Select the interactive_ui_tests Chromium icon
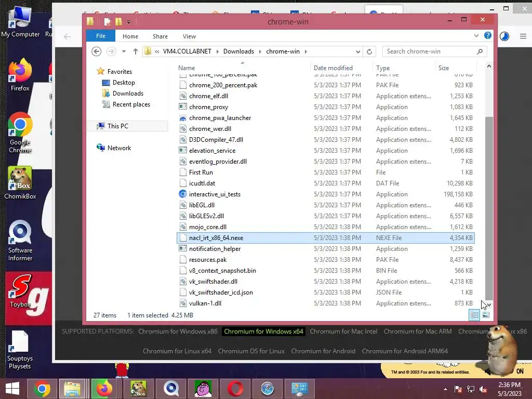532x399 pixels. tap(183, 194)
